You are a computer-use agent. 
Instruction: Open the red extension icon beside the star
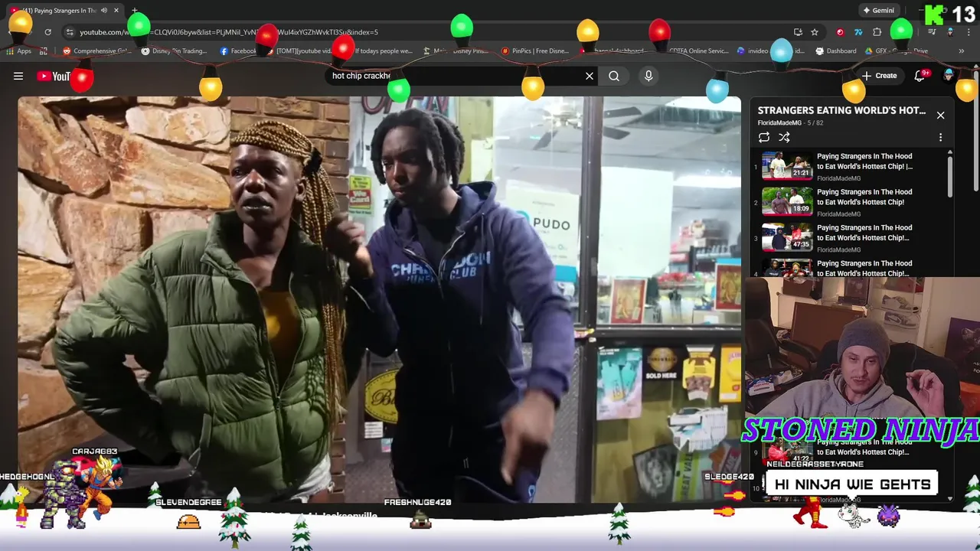(840, 32)
